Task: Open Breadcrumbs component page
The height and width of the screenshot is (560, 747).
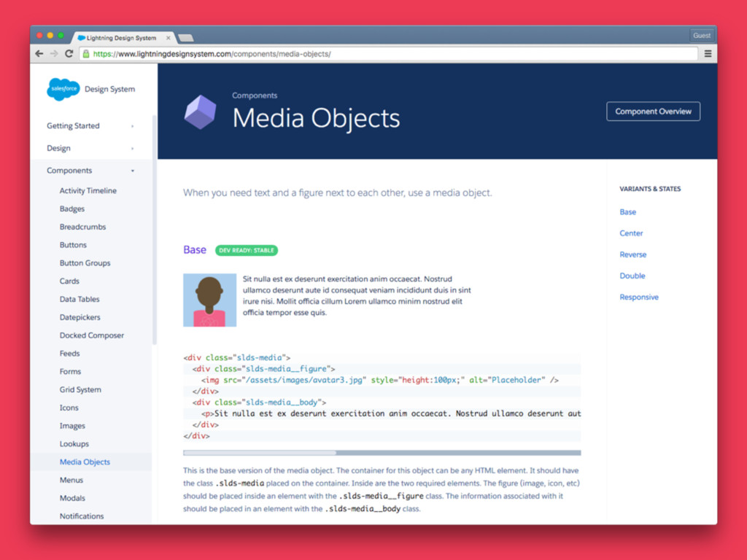Action: click(x=83, y=227)
